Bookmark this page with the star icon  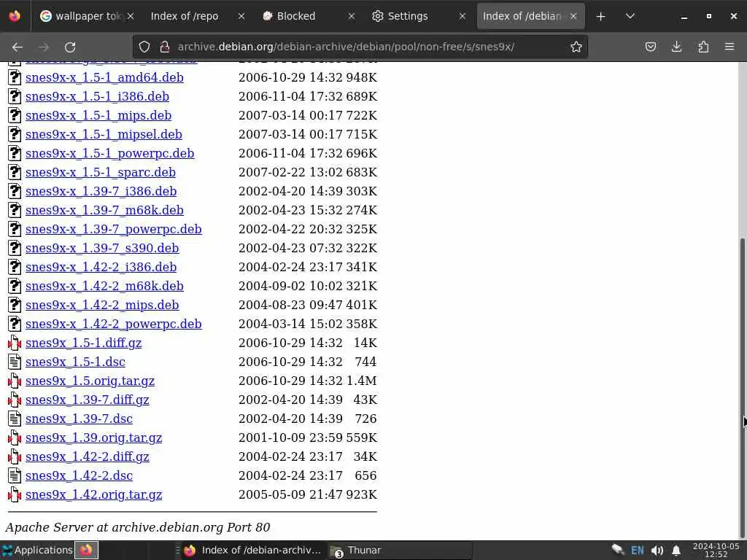[576, 47]
